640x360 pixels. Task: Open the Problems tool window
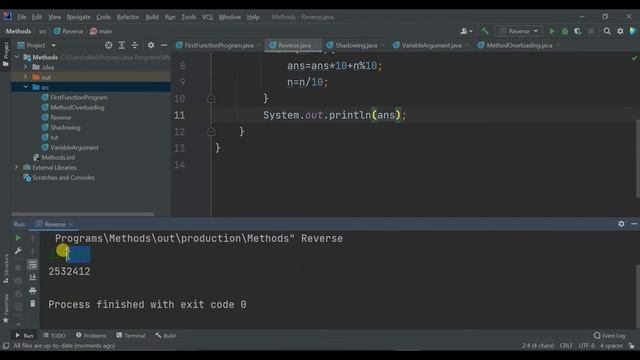pos(91,336)
